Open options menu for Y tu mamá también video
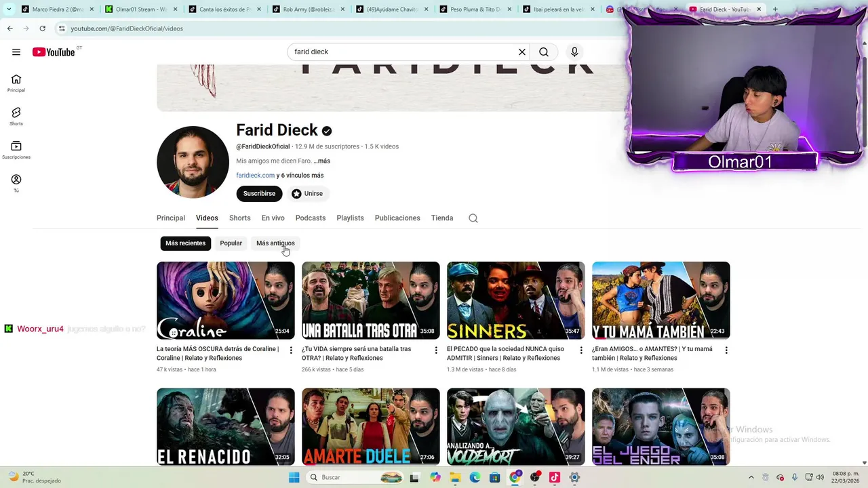Viewport: 868px width, 488px height. coord(726,350)
